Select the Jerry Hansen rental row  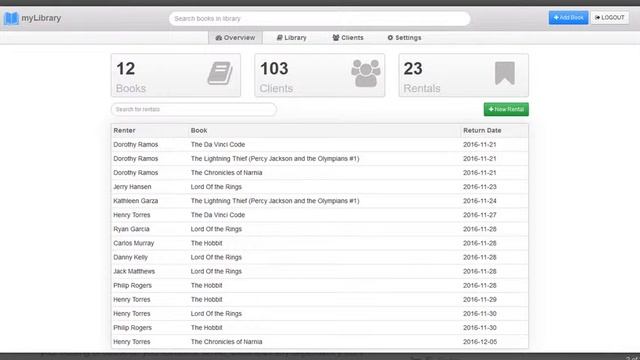pos(320,187)
